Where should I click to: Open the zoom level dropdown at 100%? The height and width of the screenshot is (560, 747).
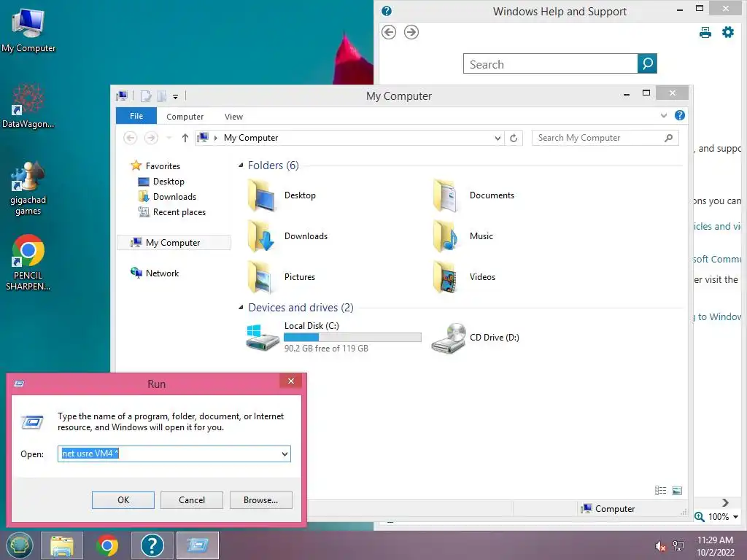[x=735, y=517]
